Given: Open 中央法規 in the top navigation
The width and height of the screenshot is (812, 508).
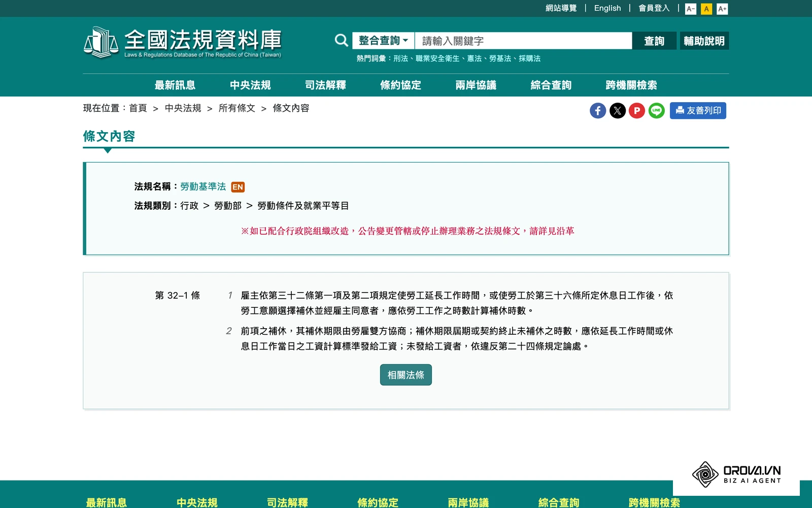Looking at the screenshot, I should pyautogui.click(x=250, y=85).
